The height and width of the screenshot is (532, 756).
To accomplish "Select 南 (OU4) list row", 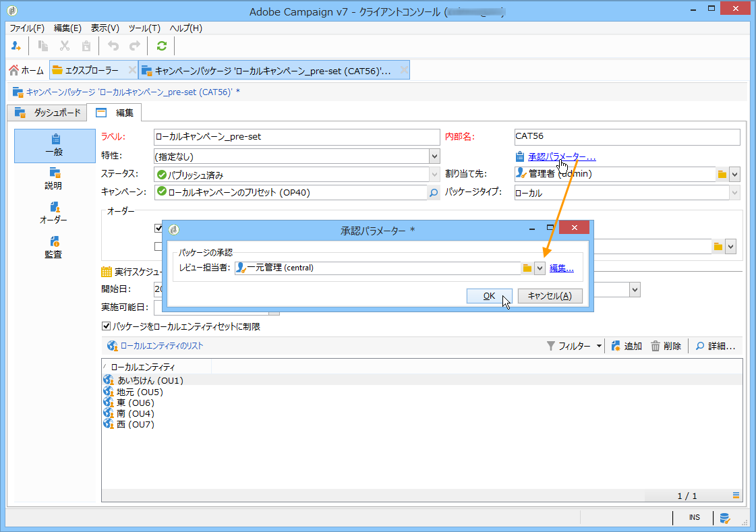I will tap(422, 413).
